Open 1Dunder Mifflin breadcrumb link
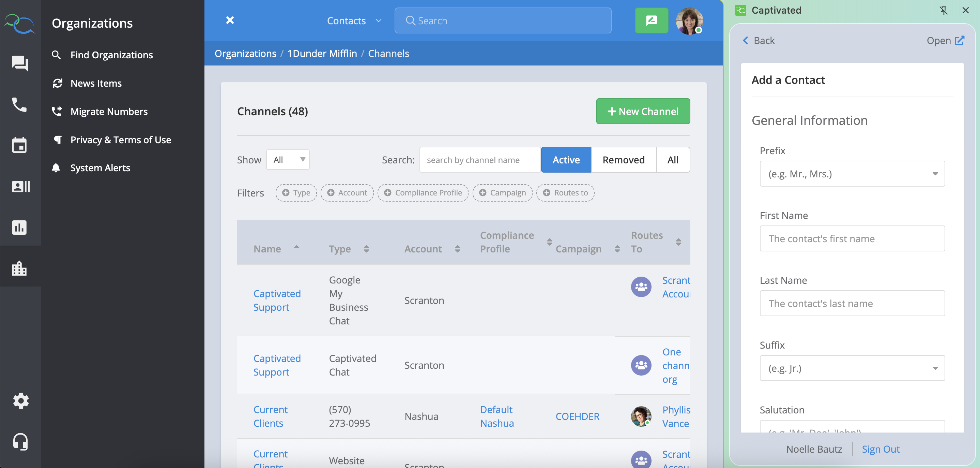Screen dimensions: 980x468 click(x=322, y=53)
